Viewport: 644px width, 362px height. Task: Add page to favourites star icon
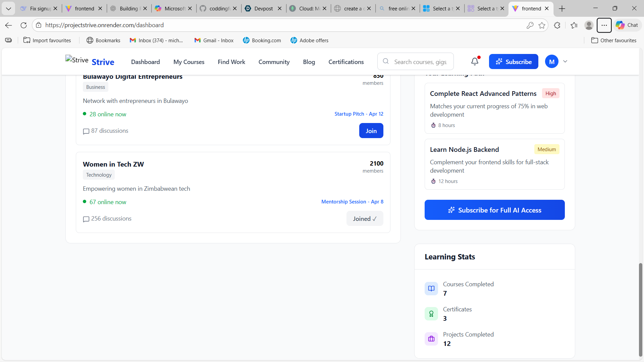542,25
